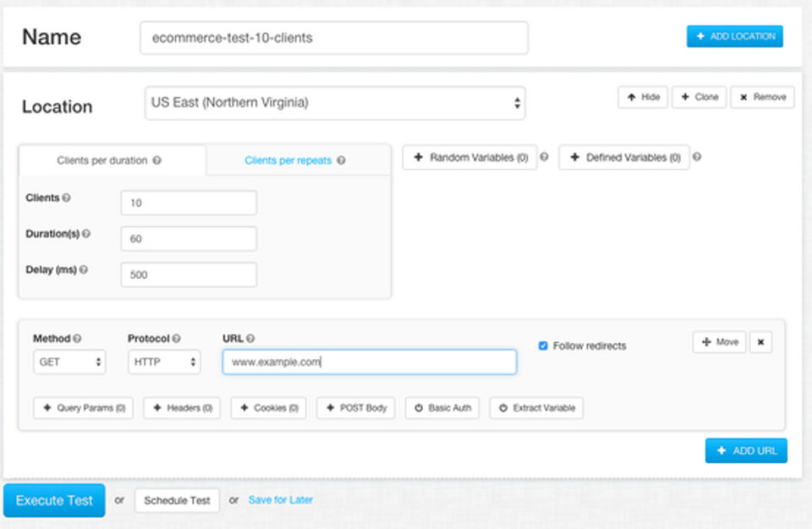Click the Save for Later link
Viewport: 812px width, 529px height.
[x=280, y=500]
